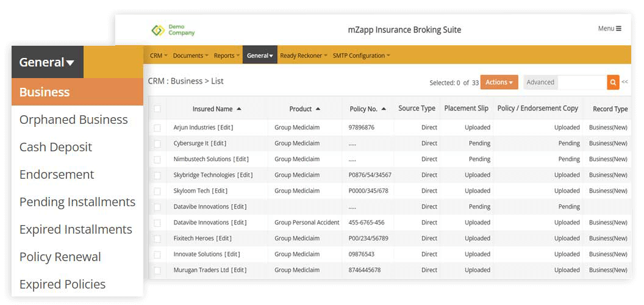Open the Ready Reckoner dropdown

pos(303,56)
